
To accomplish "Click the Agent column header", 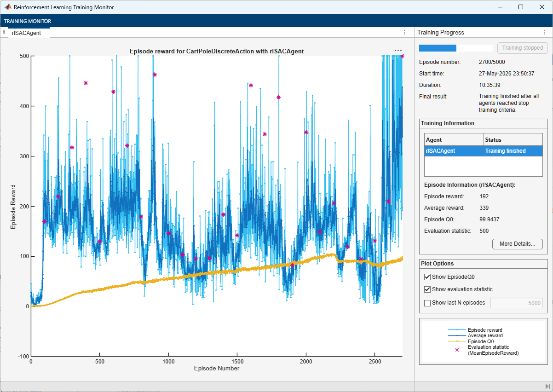I will (454, 139).
